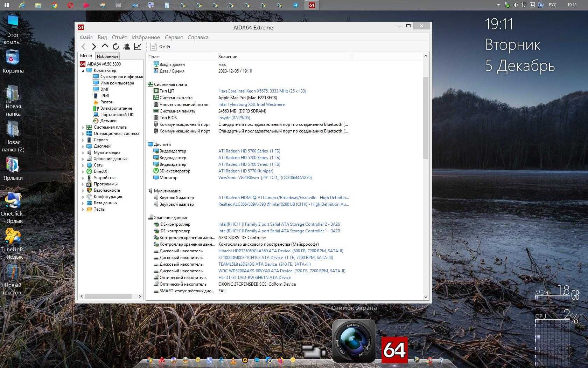Expand the Сеть tree node
The width and height of the screenshot is (588, 368).
(83, 165)
